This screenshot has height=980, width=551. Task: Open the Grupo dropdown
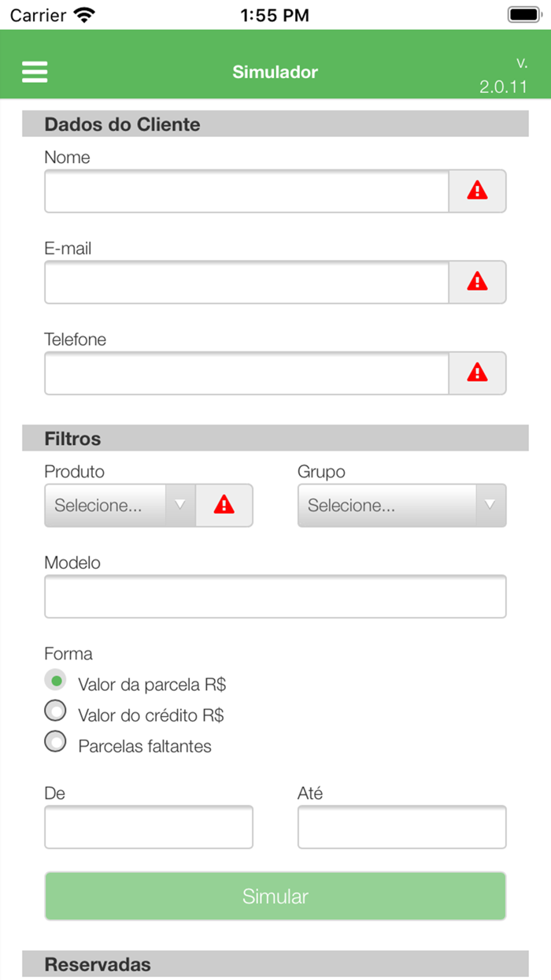point(401,505)
